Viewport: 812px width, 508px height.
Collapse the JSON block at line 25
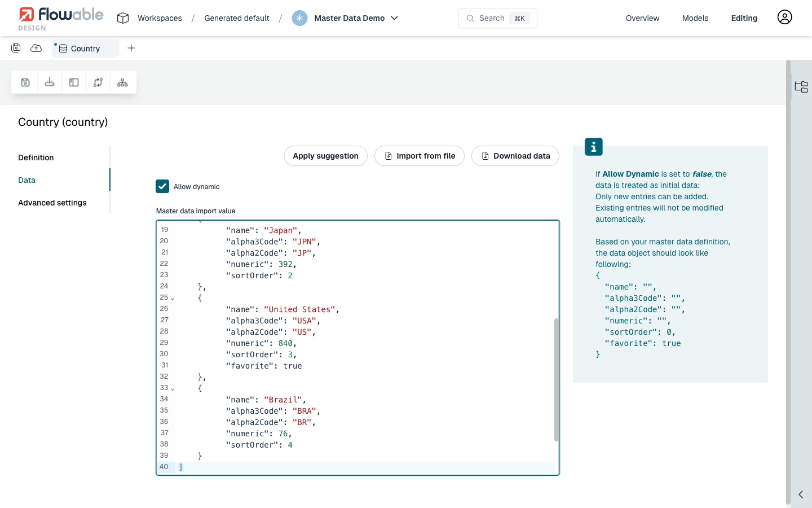point(173,299)
